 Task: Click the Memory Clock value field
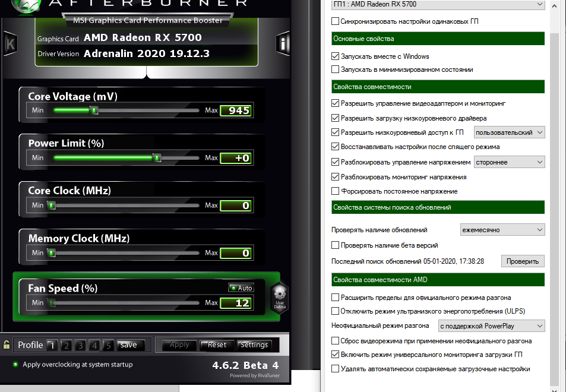[236, 253]
